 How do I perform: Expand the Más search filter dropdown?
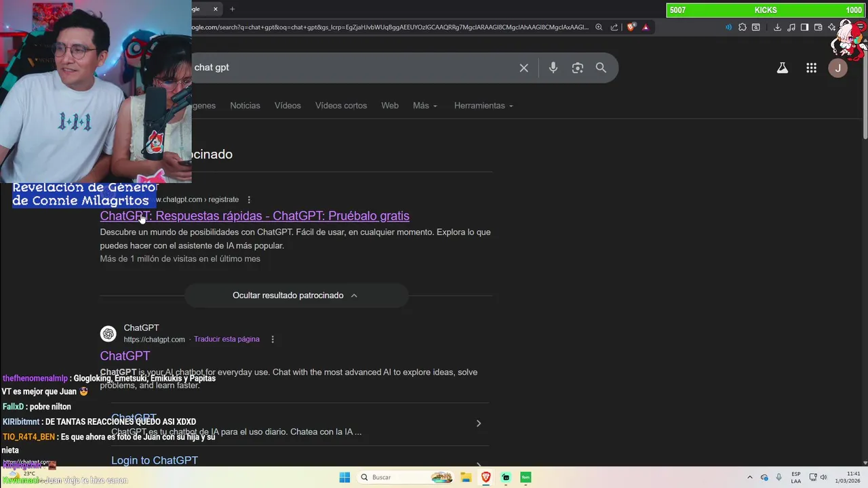425,106
